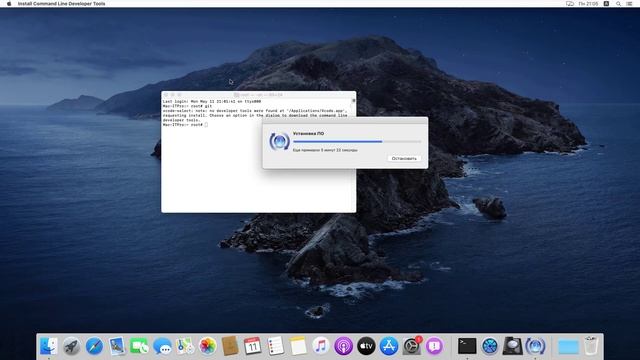Open Install Command Line Developer Tools menu
The height and width of the screenshot is (360, 640).
(x=62, y=3)
